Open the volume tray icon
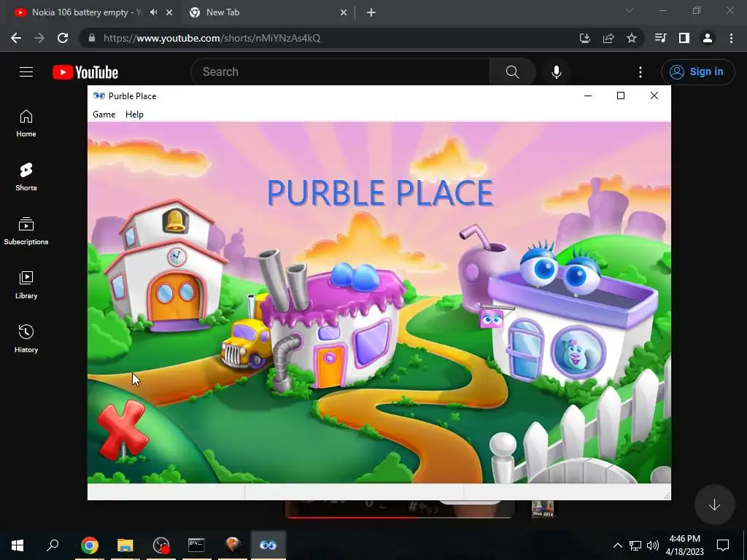This screenshot has width=747, height=560. 653,545
